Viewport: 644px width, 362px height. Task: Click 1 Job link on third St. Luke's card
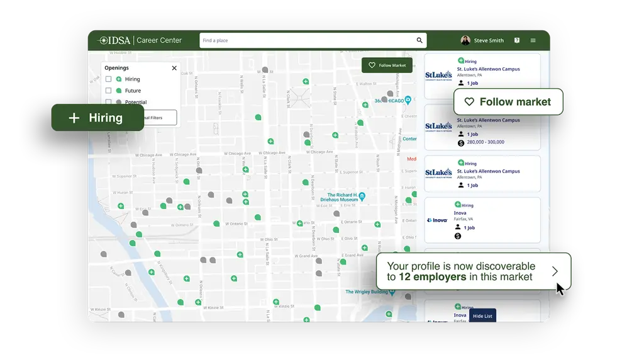(472, 186)
